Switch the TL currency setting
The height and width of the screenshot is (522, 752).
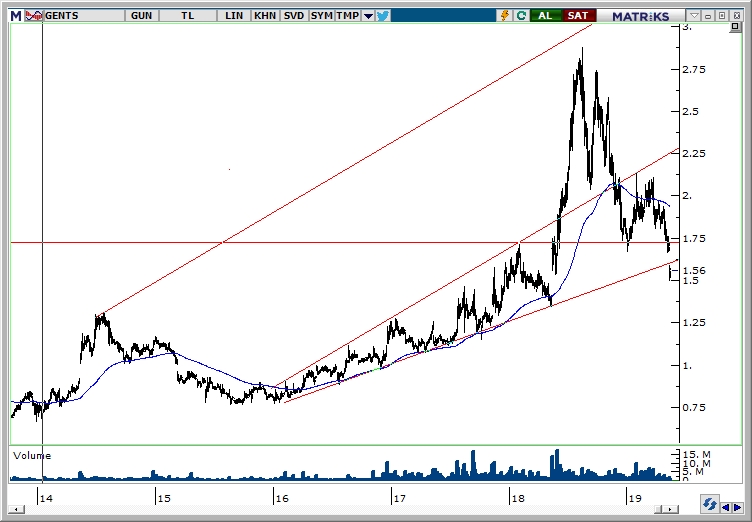[x=188, y=16]
